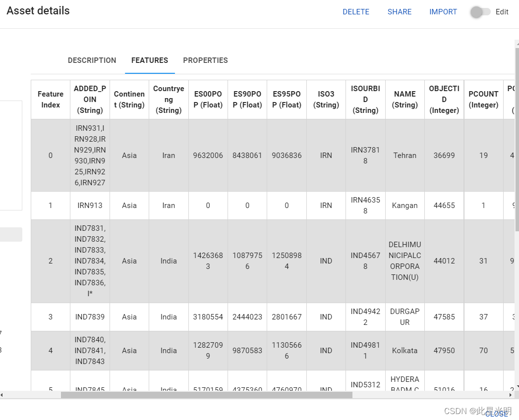Click the 14263683 ES00POP value
The image size is (519, 420).
[208, 261]
